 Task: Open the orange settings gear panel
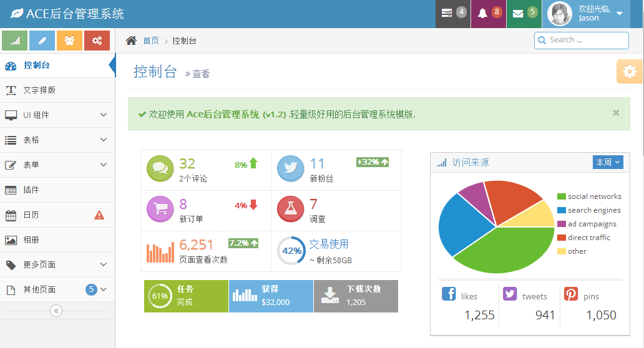click(x=630, y=72)
